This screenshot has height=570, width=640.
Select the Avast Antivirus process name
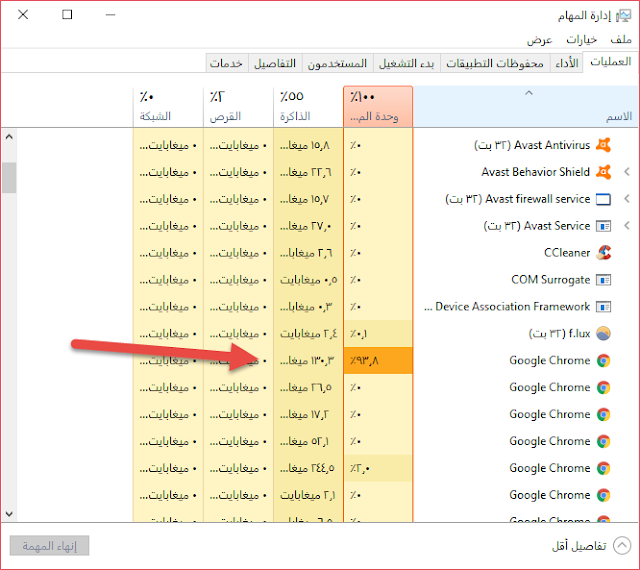coord(532,145)
